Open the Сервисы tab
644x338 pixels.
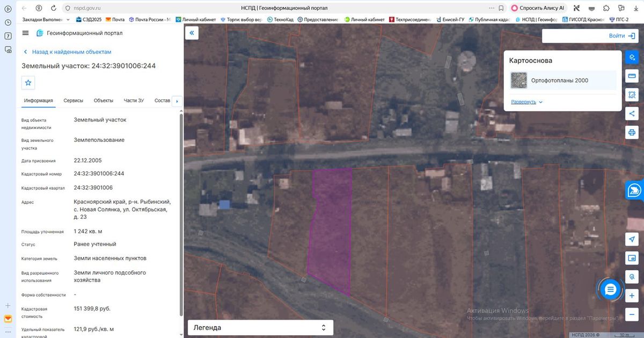[73, 100]
